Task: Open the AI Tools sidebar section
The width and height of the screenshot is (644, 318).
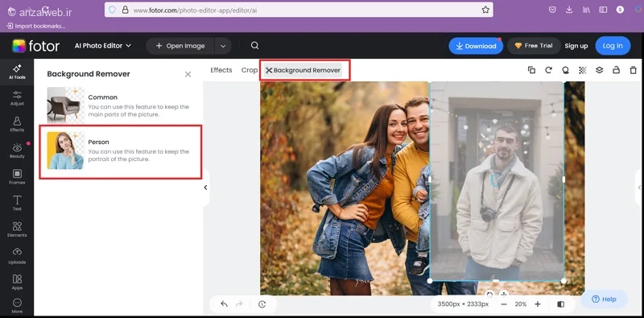Action: coord(17,72)
